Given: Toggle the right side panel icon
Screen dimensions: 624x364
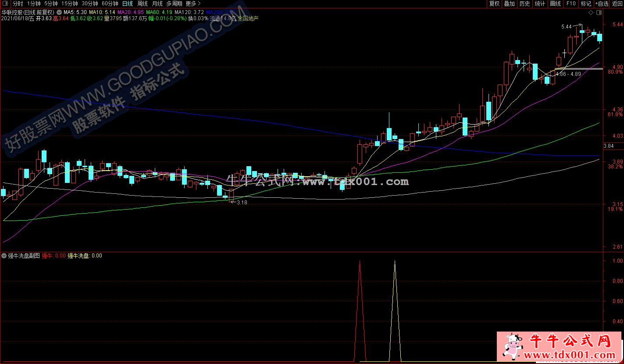Looking at the screenshot, I should click(598, 12).
